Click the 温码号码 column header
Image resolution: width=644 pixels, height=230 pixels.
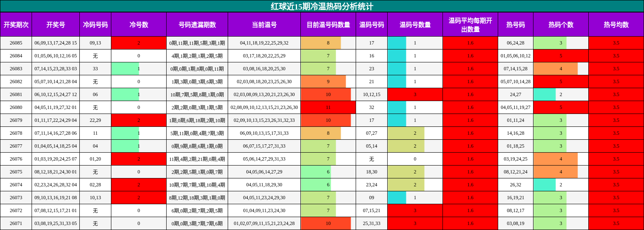(x=371, y=25)
